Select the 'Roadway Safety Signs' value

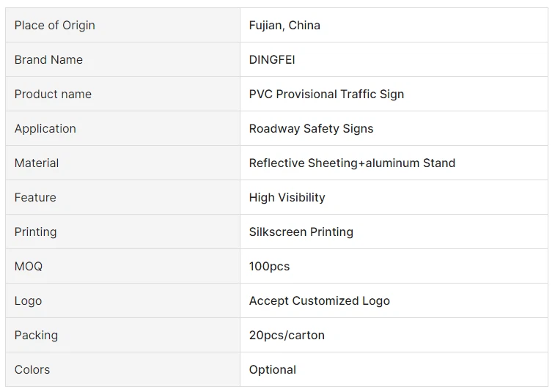point(311,129)
